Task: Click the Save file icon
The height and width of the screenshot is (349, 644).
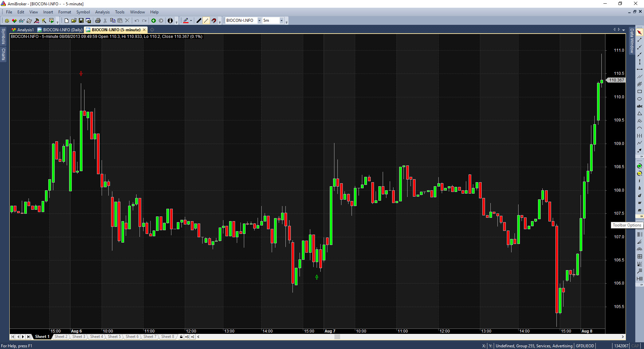Action: [x=81, y=21]
